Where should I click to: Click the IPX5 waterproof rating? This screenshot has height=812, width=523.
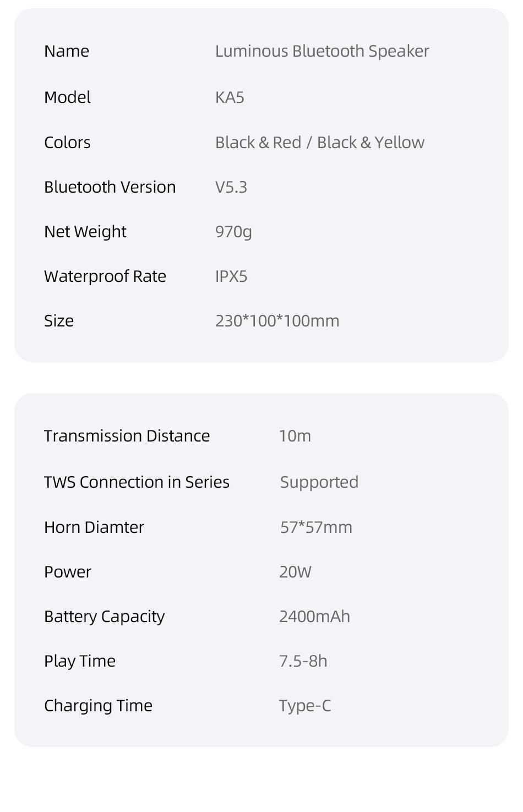tap(231, 276)
